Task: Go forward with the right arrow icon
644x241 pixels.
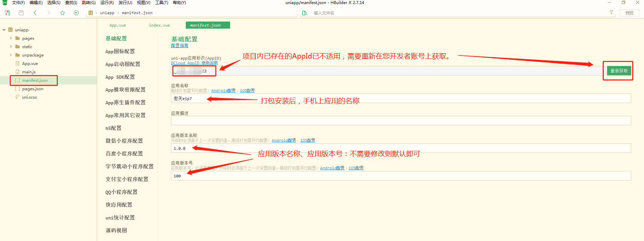Action: tap(49, 13)
